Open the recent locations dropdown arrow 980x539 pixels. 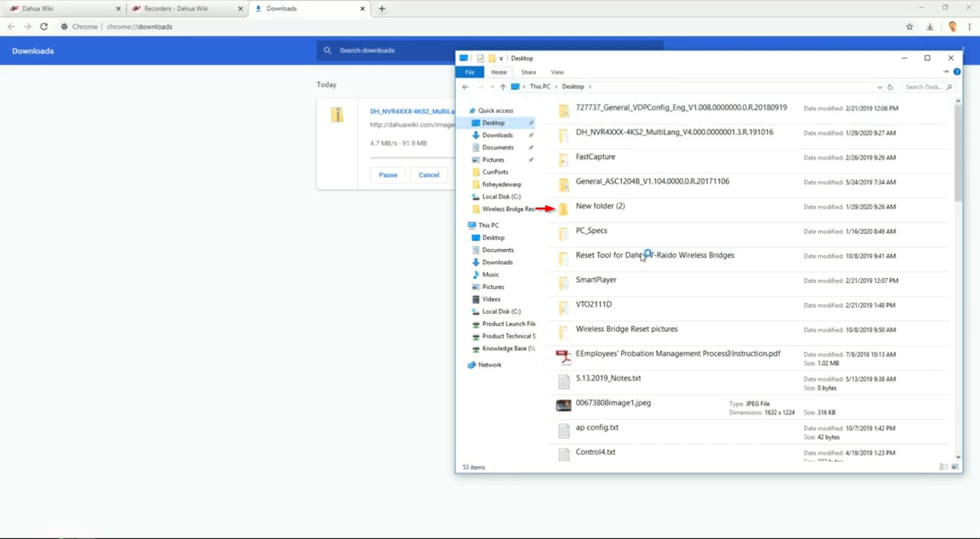pyautogui.click(x=492, y=87)
